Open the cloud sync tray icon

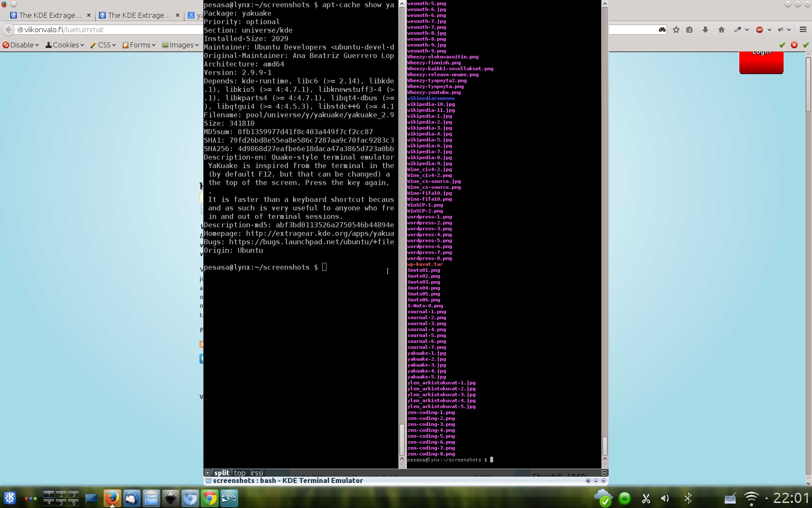[603, 498]
